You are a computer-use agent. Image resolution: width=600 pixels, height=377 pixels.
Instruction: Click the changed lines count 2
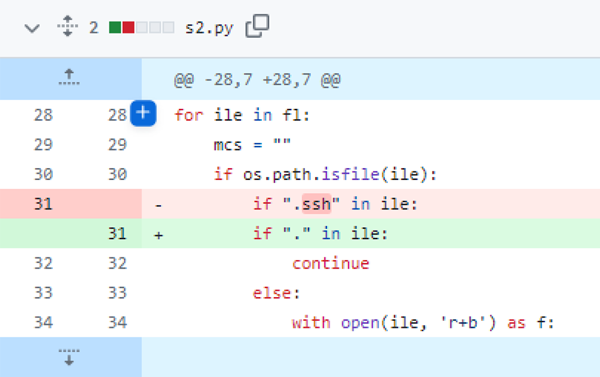[x=93, y=28]
